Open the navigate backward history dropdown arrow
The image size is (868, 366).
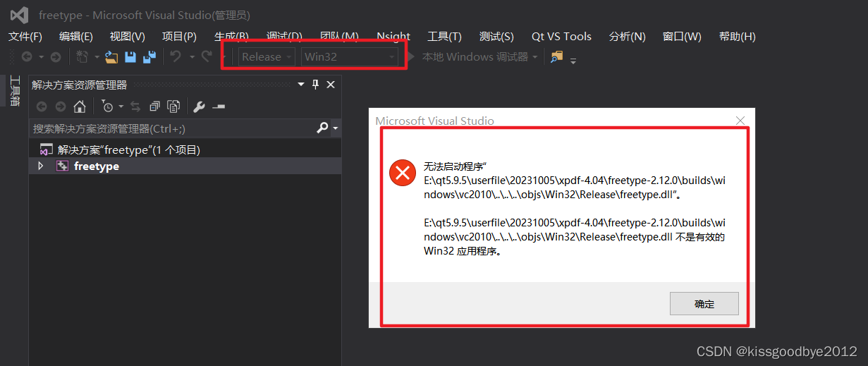tap(41, 57)
